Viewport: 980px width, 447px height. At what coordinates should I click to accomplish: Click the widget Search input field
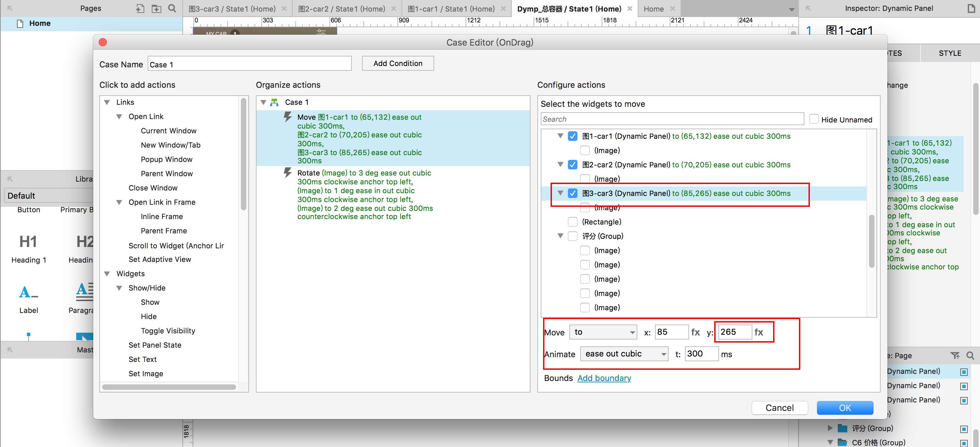(x=672, y=119)
